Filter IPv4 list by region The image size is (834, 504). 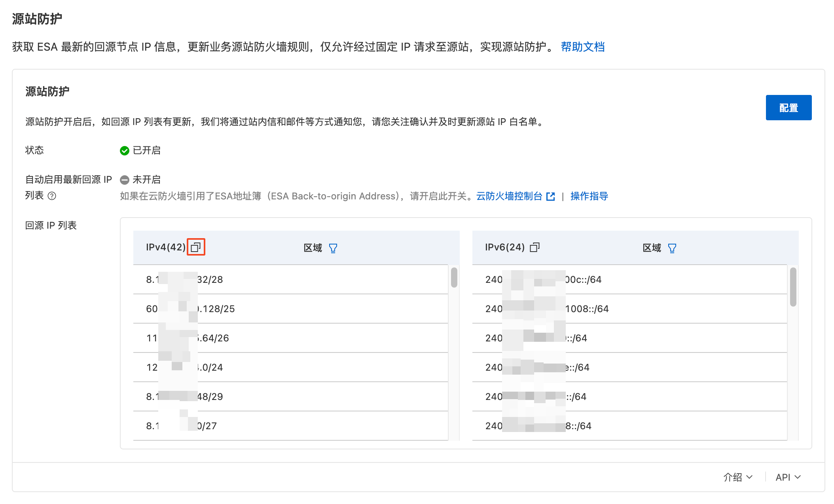click(x=333, y=248)
